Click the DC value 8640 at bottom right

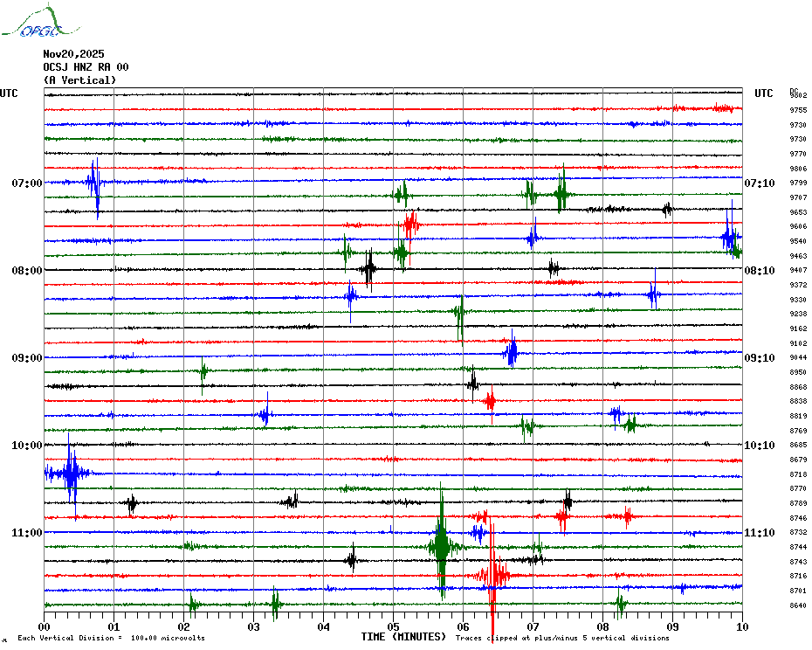798,605
